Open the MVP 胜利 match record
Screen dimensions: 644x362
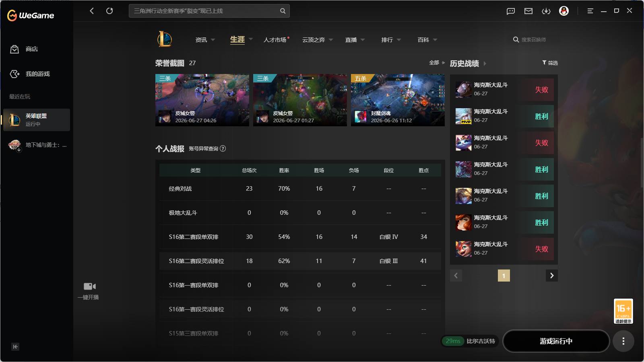[x=505, y=116]
